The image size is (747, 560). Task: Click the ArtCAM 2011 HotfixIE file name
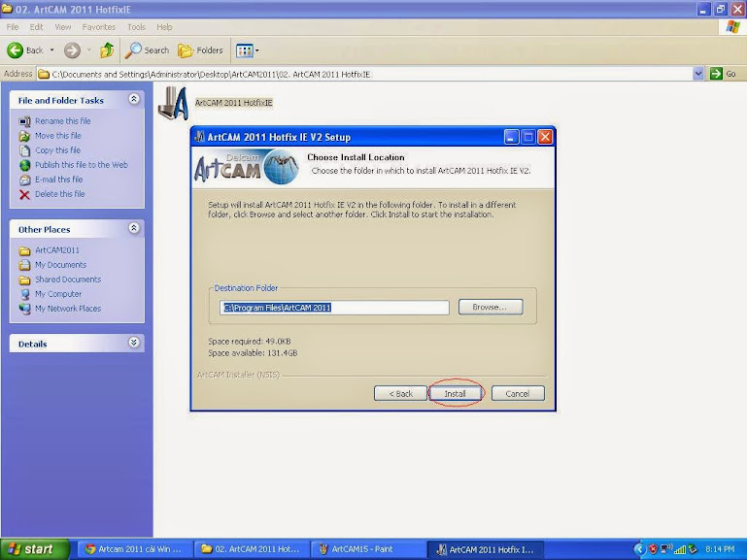tap(233, 103)
